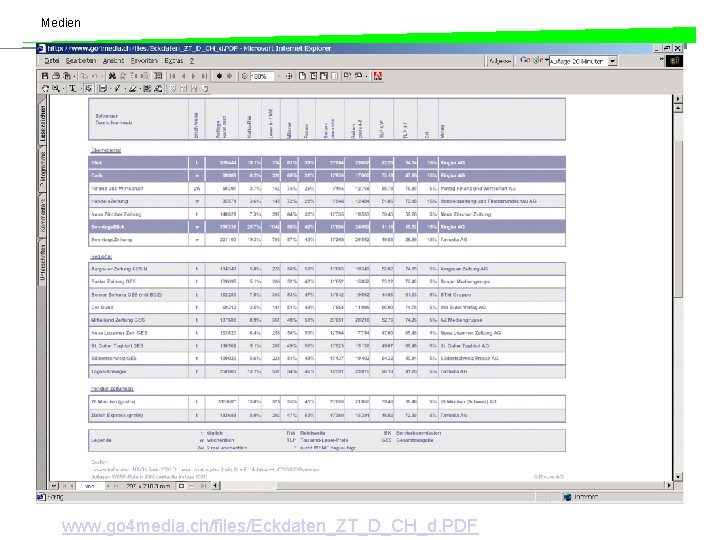Click the Google toolbar search box
Viewport: 720px width, 540px height.
pyautogui.click(x=579, y=61)
